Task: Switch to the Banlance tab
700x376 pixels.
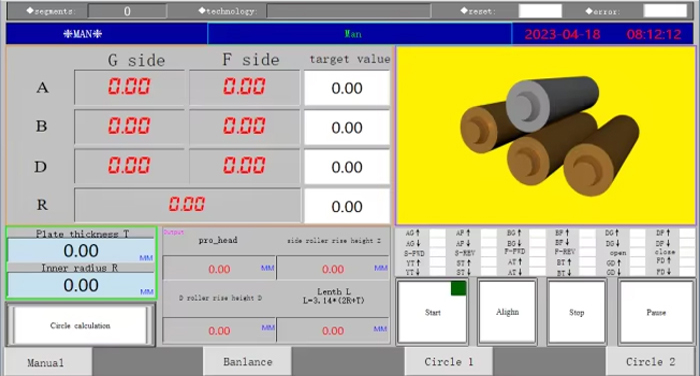Action: 248,361
